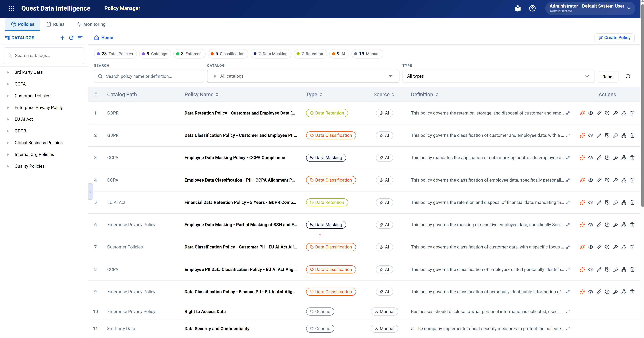Refresh the catalogs list
This screenshot has width=644, height=338.
tap(71, 38)
